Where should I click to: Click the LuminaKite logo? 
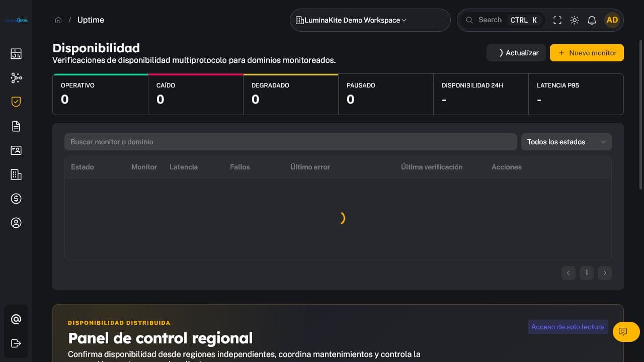point(16,20)
